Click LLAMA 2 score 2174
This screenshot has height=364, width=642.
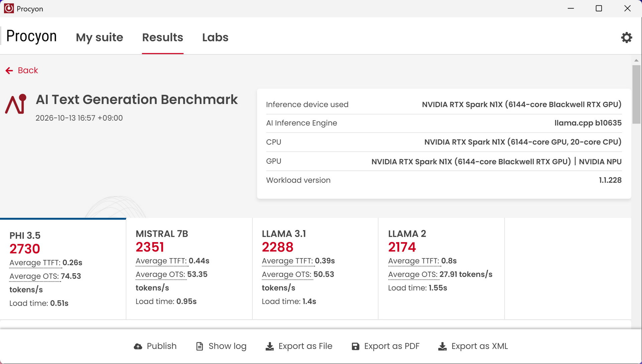[402, 247]
